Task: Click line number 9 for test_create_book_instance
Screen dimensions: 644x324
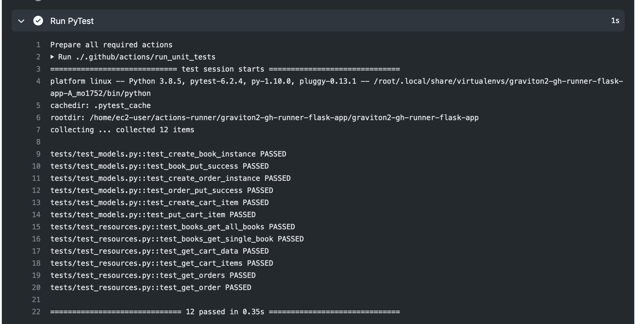Action: click(38, 154)
